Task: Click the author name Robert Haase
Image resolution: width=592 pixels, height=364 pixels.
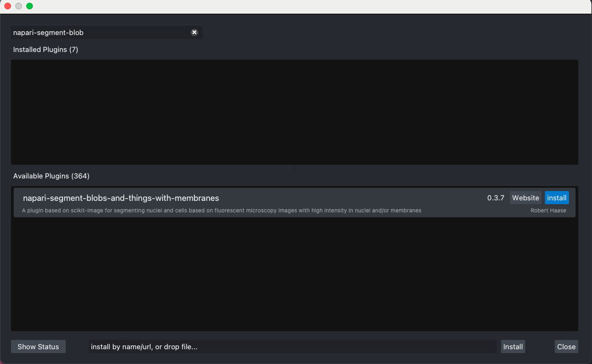Action: coord(548,211)
